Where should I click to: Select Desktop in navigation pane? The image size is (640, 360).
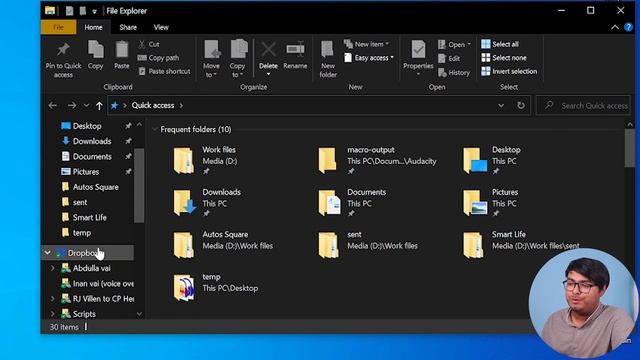(x=87, y=126)
